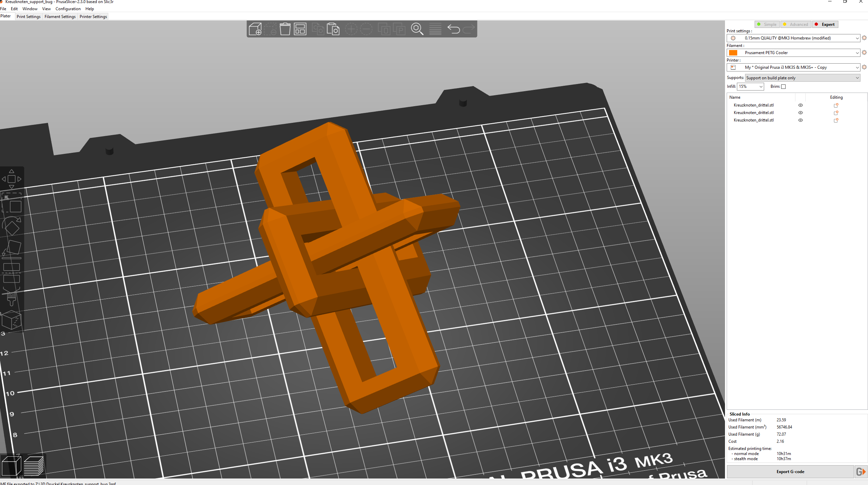Switch to the Print Settings tab

tap(29, 17)
